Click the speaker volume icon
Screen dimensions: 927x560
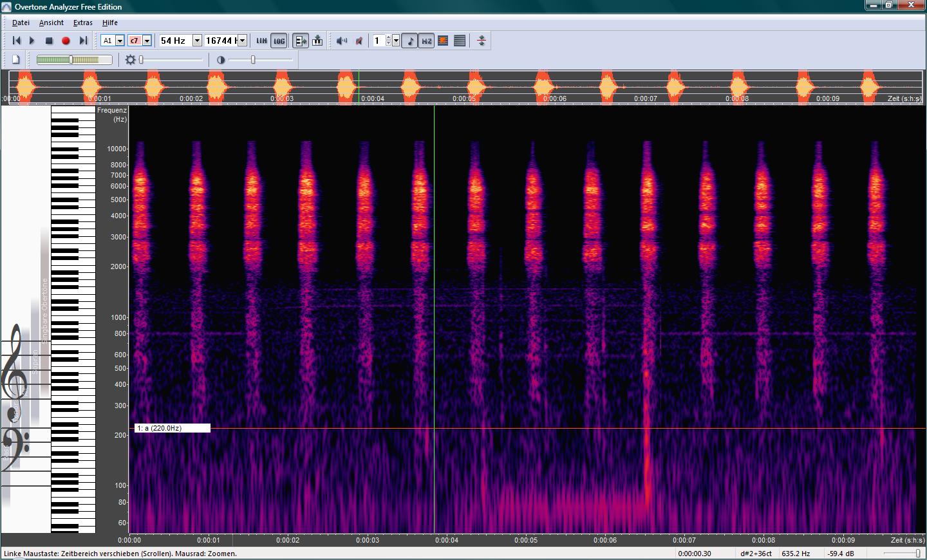tap(342, 41)
